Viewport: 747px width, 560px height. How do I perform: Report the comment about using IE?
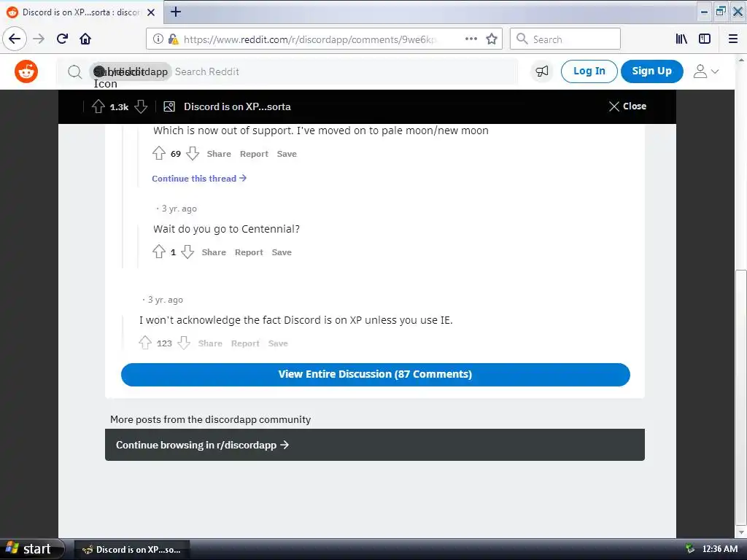[x=245, y=343]
